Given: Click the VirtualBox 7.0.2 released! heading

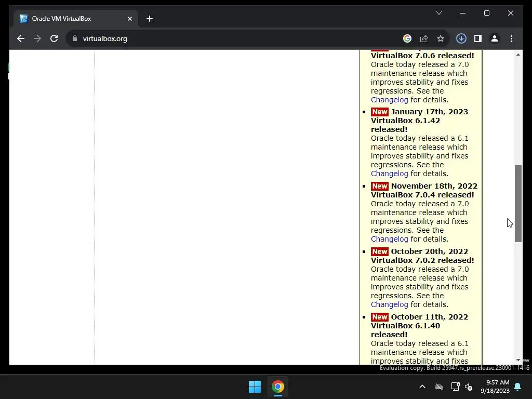Looking at the screenshot, I should (x=422, y=260).
